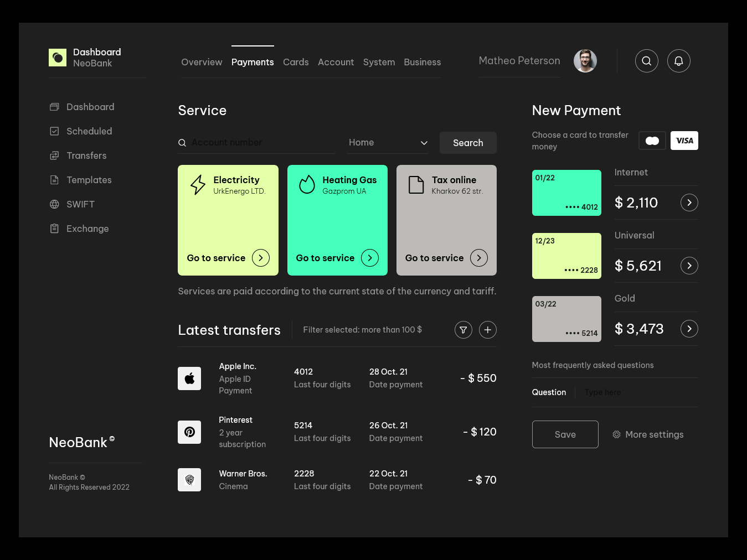This screenshot has height=560, width=747.
Task: Click the Apple Inc. logo icon
Action: coord(189,378)
